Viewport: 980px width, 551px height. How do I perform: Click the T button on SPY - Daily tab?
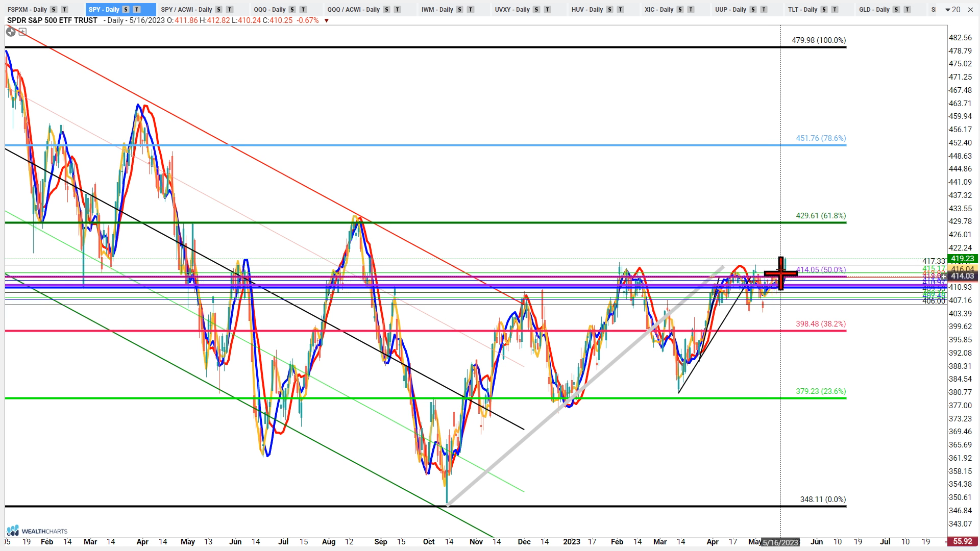(x=137, y=10)
